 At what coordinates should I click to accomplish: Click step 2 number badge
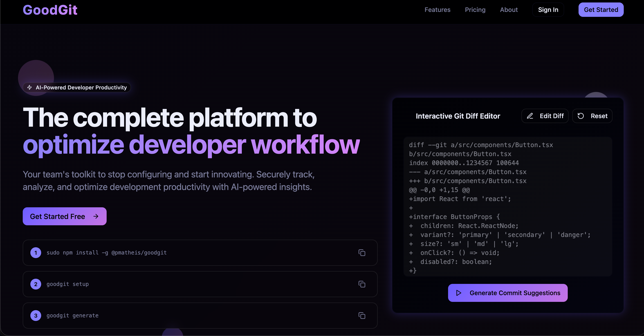pyautogui.click(x=36, y=284)
